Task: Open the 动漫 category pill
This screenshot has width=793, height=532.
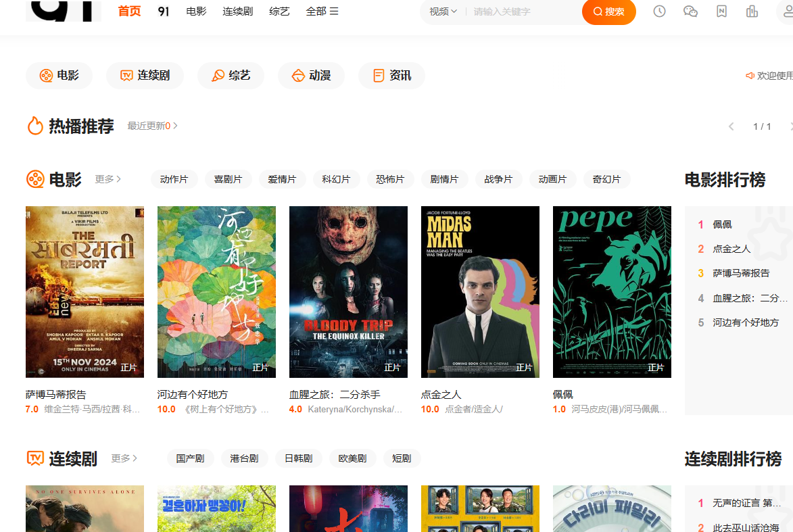Action: coord(311,76)
